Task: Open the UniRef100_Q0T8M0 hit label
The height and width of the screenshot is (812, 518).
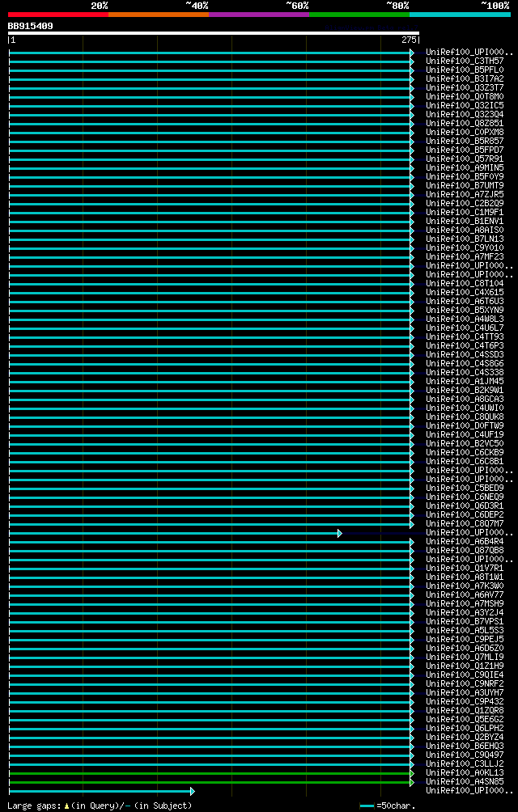Action: click(x=465, y=97)
